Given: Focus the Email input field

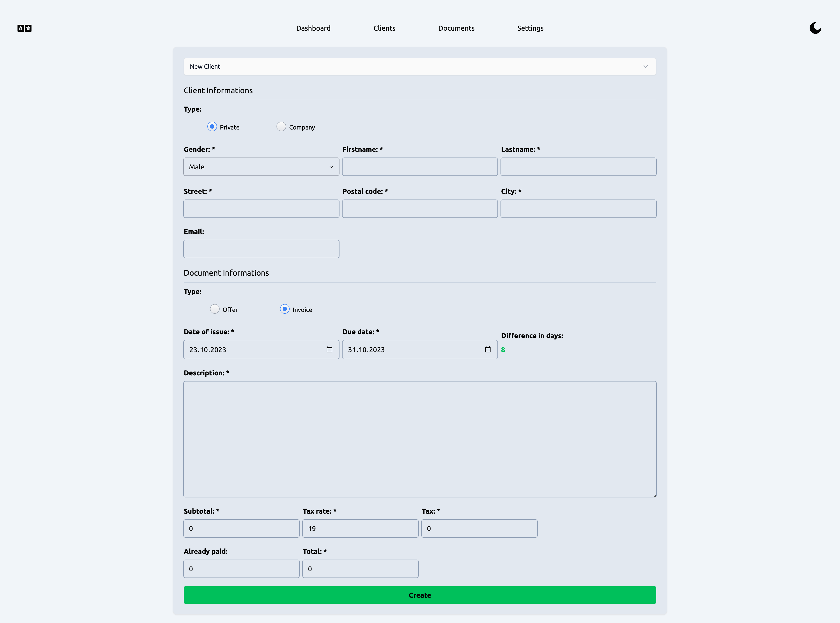Looking at the screenshot, I should tap(261, 249).
